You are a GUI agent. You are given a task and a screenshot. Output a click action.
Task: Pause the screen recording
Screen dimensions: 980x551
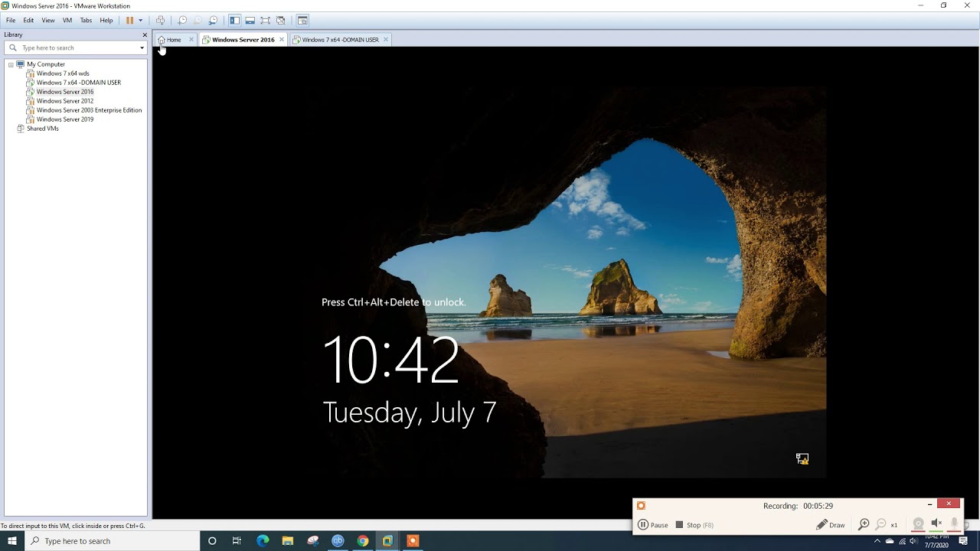(x=653, y=525)
